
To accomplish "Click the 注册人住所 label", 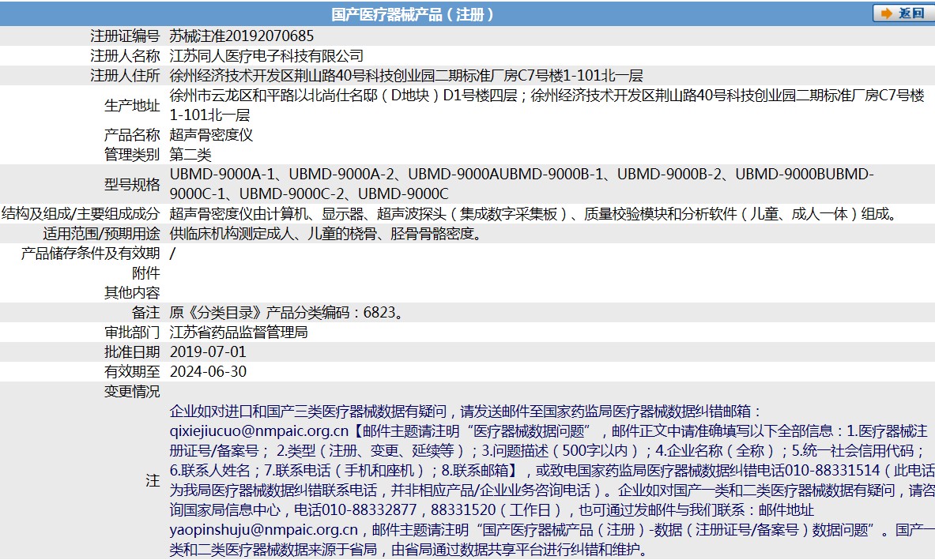I will tap(125, 76).
